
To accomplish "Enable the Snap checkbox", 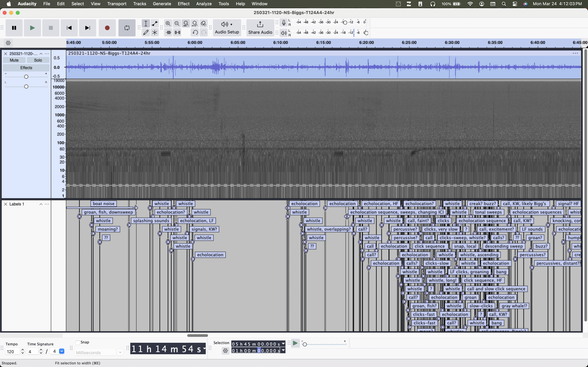I will pyautogui.click(x=78, y=342).
